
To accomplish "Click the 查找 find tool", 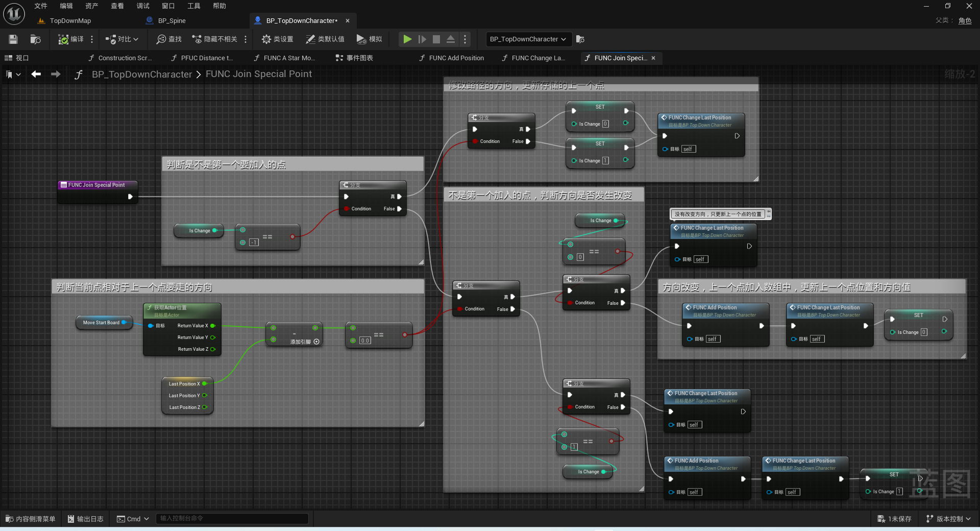I will (169, 39).
